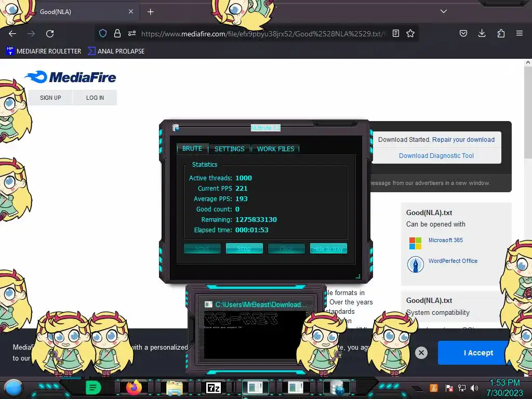This screenshot has width=532, height=399.
Task: Open the Firefox downloads panel
Action: click(482, 33)
